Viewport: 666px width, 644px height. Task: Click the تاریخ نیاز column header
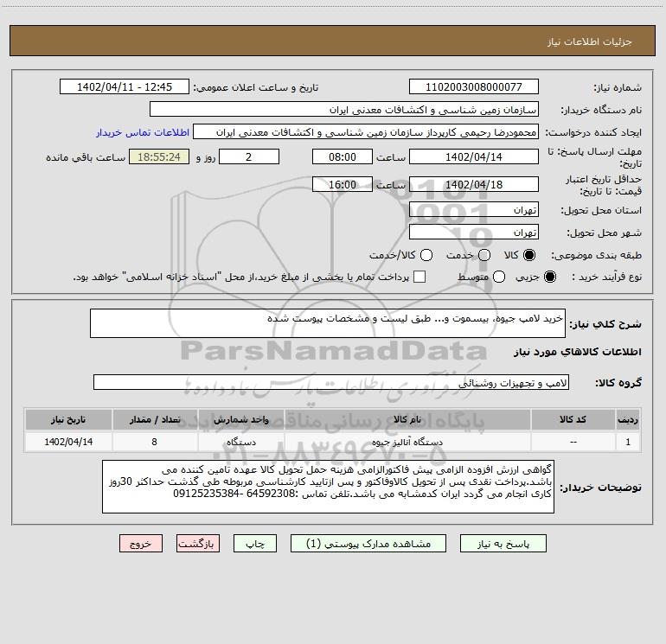(68, 419)
